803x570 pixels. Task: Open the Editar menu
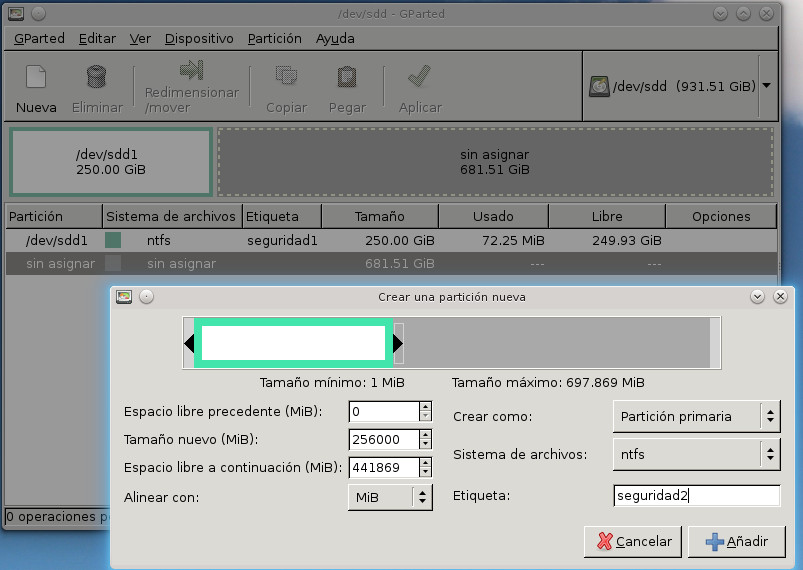coord(97,38)
